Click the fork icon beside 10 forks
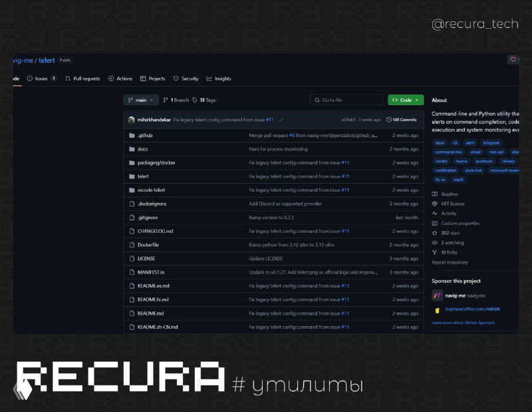The width and height of the screenshot is (532, 412). point(434,252)
